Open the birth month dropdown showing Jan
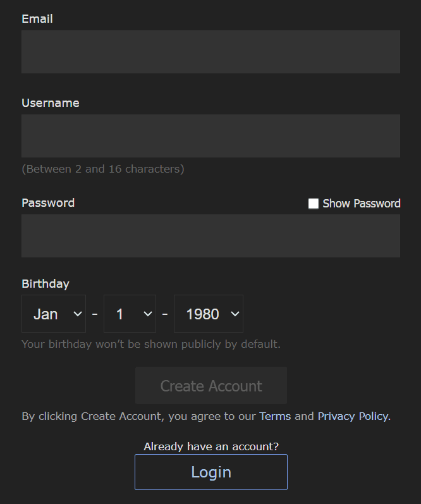The image size is (421, 504). 54,314
